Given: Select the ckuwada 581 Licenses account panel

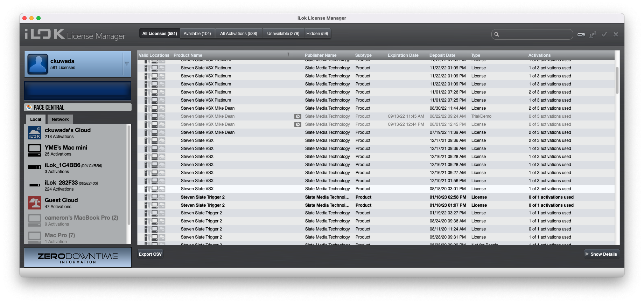Looking at the screenshot, I should coord(78,64).
